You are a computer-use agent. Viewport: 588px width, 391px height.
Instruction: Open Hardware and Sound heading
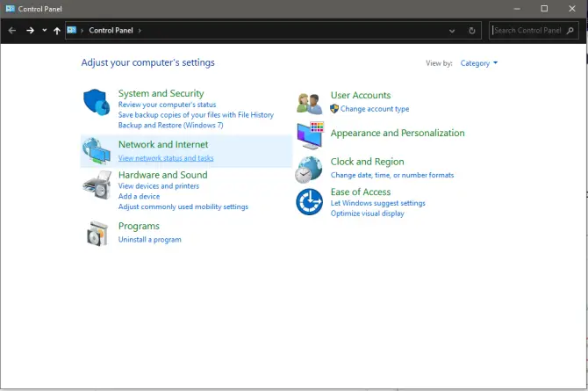pyautogui.click(x=162, y=175)
